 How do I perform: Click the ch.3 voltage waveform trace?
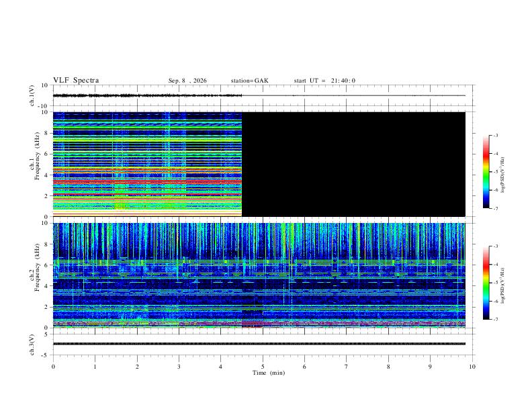tap(259, 344)
